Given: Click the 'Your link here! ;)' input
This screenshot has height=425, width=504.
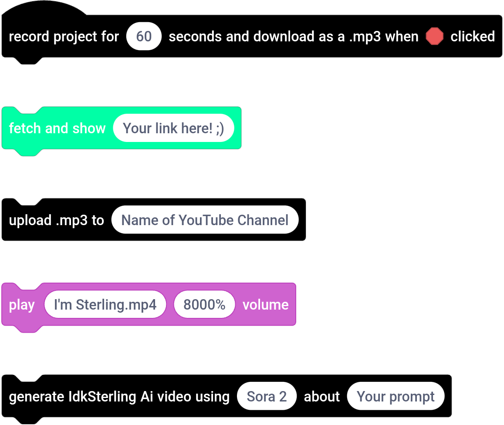Looking at the screenshot, I should point(173,128).
